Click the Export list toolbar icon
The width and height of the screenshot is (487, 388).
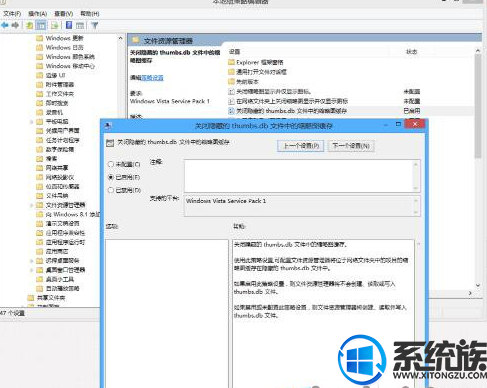click(55, 25)
